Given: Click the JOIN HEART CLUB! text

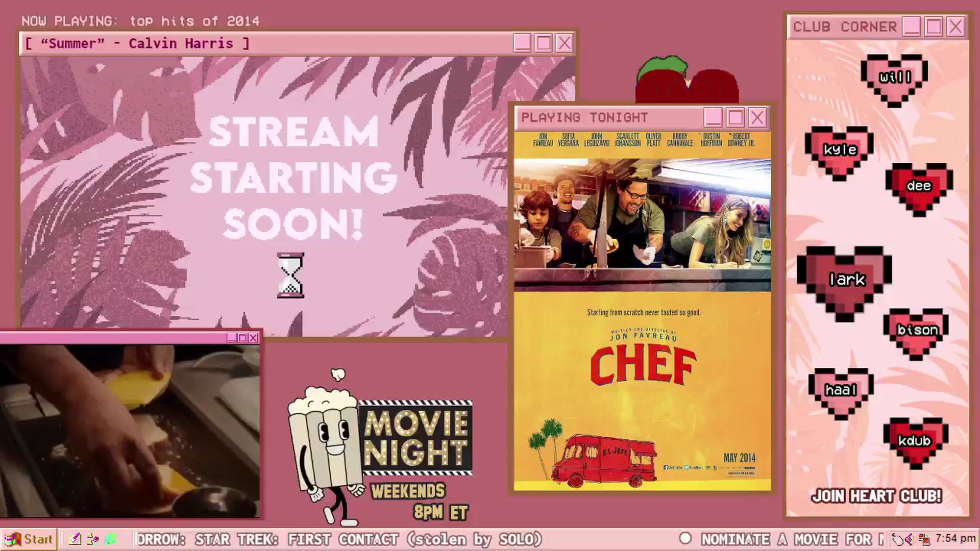Looking at the screenshot, I should click(876, 496).
